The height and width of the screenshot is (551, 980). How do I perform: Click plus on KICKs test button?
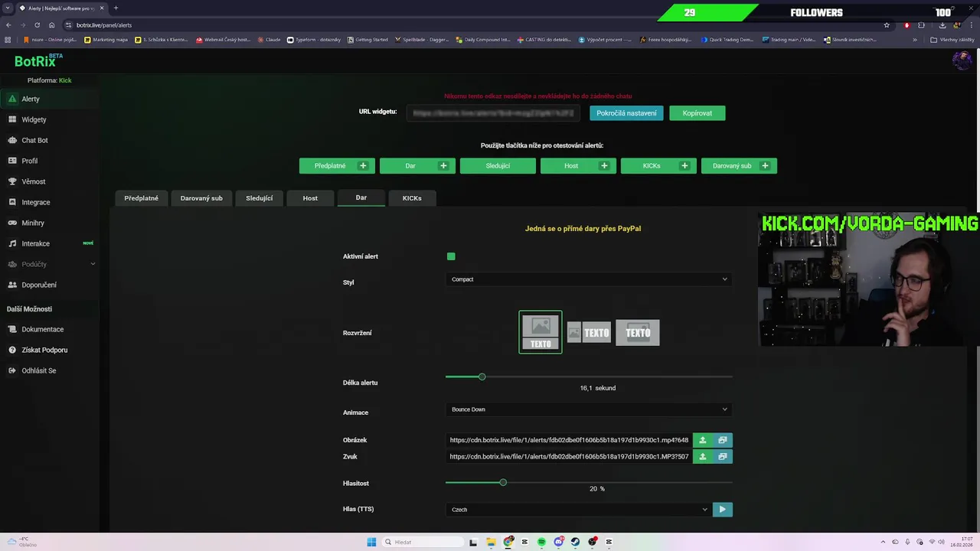(x=684, y=165)
